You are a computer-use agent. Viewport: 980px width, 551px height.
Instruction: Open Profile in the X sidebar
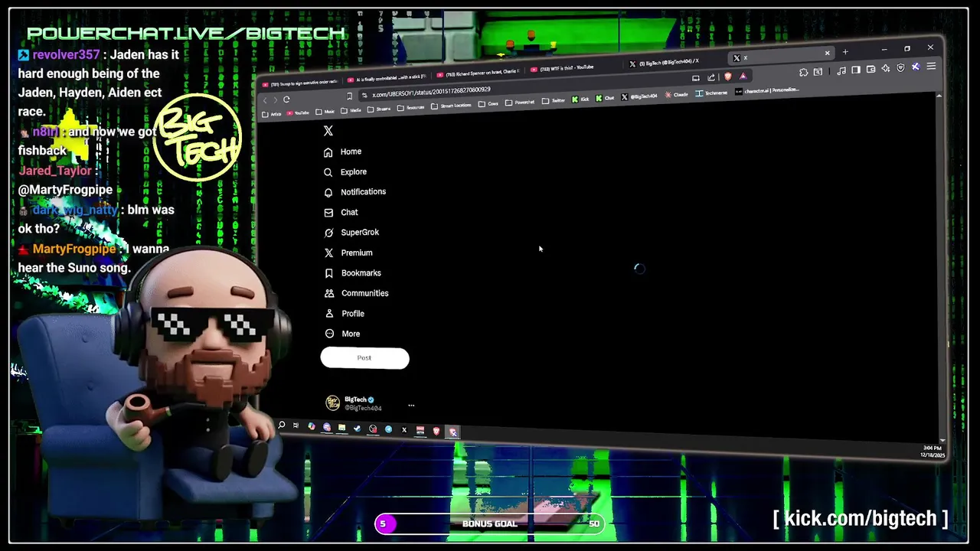tap(344, 314)
